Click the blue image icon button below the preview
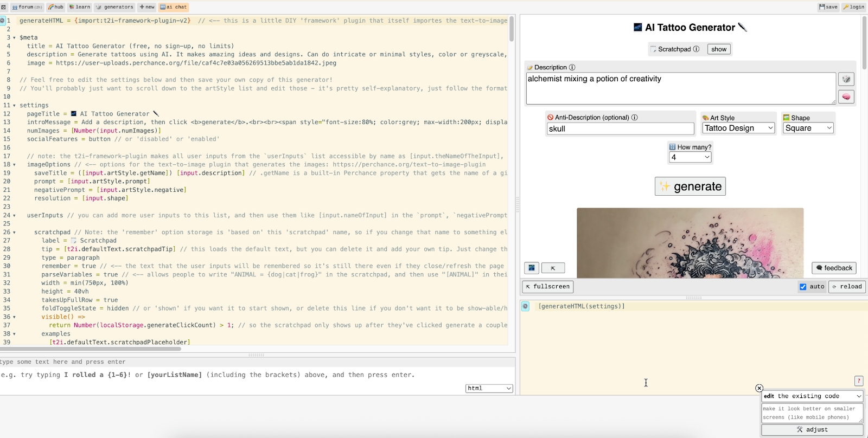This screenshot has width=868, height=438. pyautogui.click(x=532, y=268)
